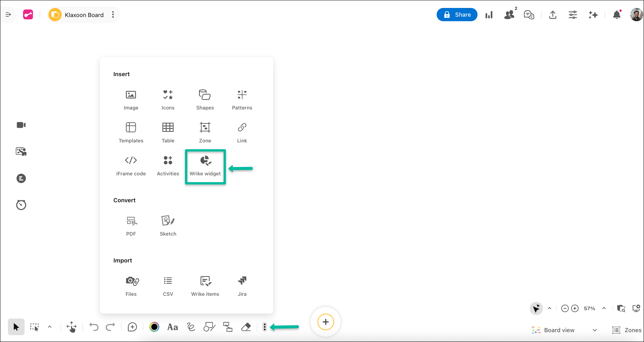Screen dimensions: 644x342
Task: Open the Board view dropdown
Action: [564, 330]
